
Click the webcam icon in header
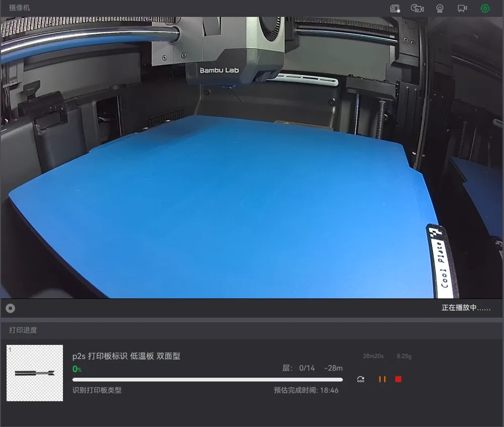440,9
